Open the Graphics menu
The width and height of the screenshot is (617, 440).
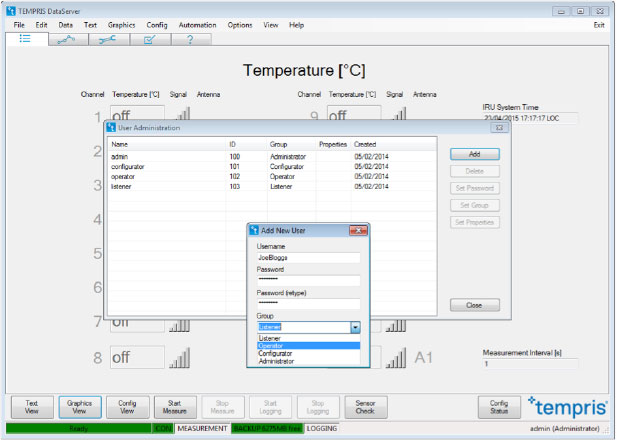pos(121,24)
